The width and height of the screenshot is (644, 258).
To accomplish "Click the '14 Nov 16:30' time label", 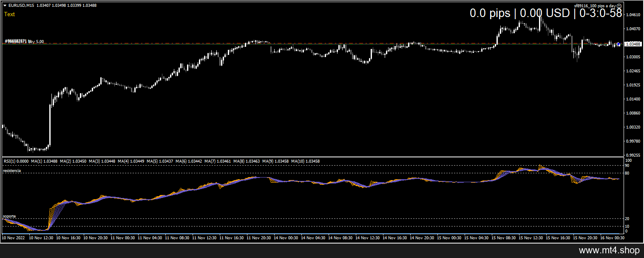I will pyautogui.click(x=394, y=238).
